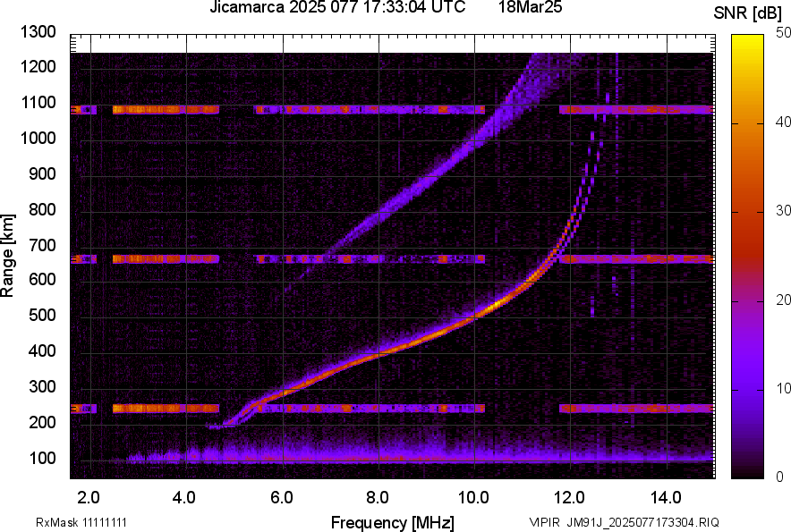The height and width of the screenshot is (532, 791).
Task: Click the 50 label on SNR colorbar
Action: (783, 33)
